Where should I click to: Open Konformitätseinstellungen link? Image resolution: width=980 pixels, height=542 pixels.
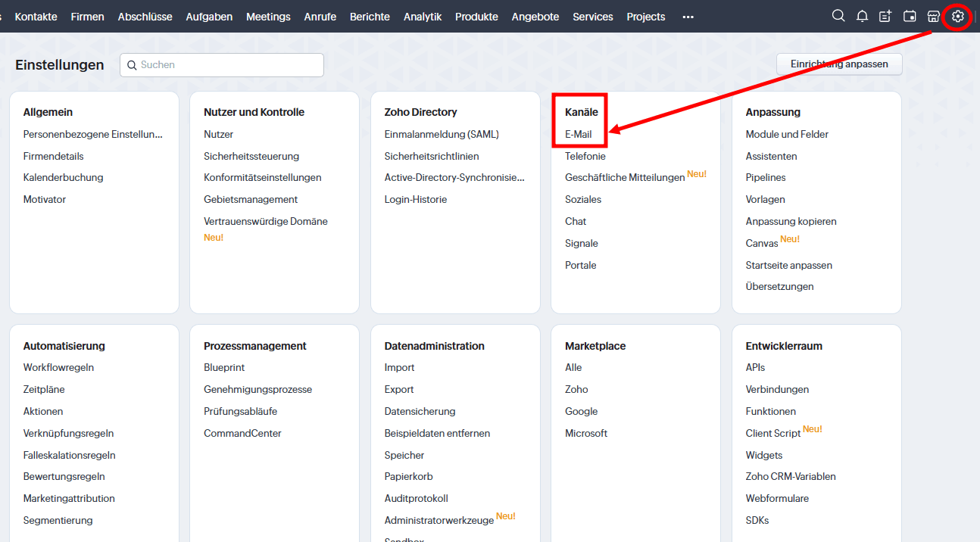tap(263, 177)
